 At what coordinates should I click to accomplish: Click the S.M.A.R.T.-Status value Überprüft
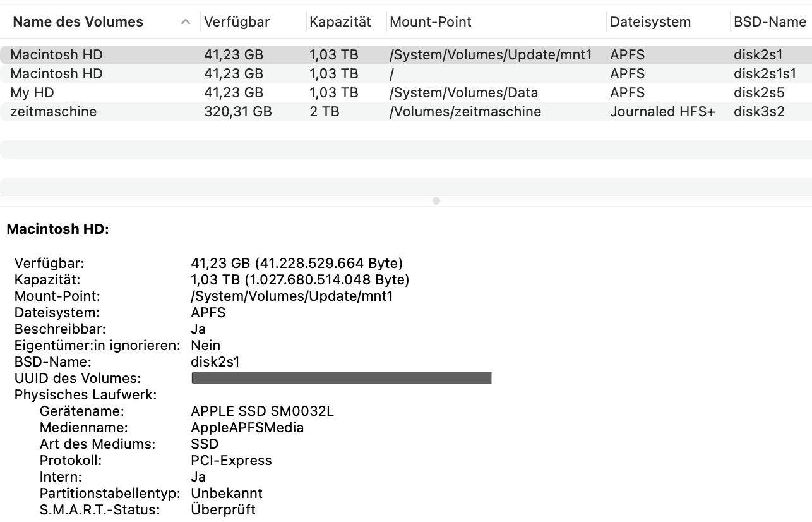point(223,509)
